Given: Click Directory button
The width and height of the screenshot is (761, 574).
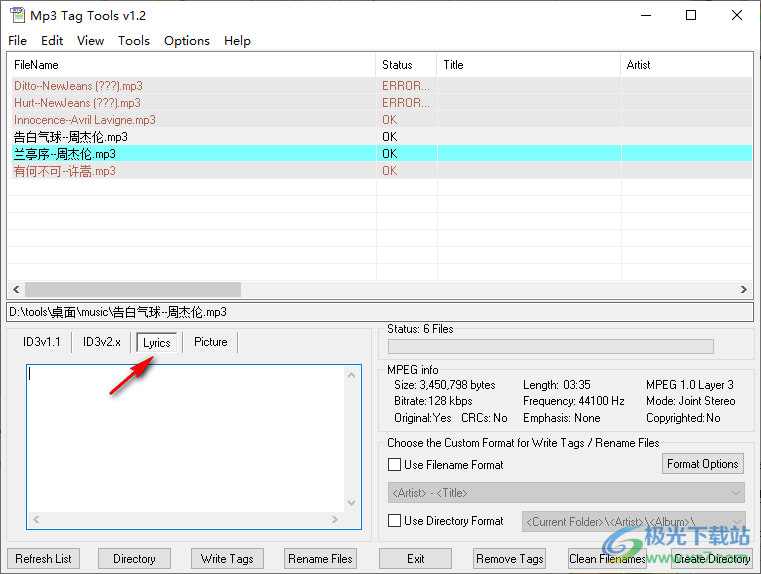Looking at the screenshot, I should pos(134,559).
